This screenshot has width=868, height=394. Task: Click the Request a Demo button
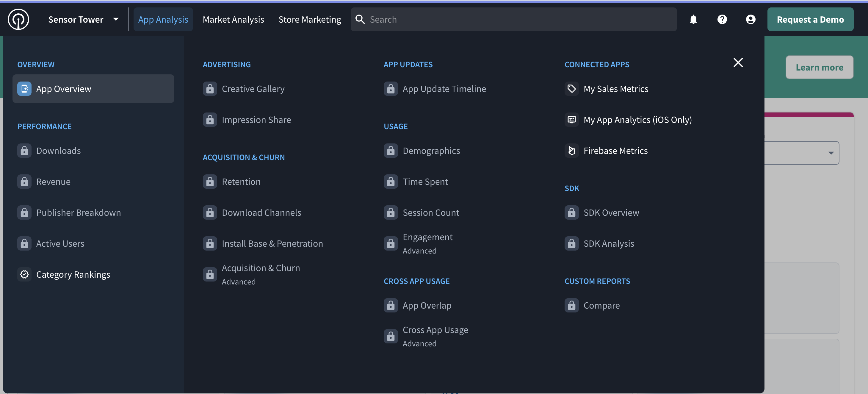(810, 20)
